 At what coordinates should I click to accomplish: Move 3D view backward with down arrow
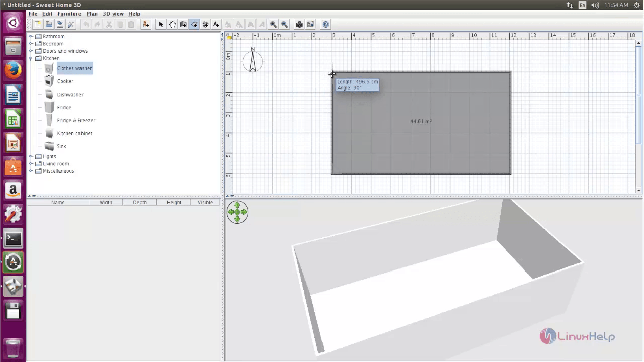[237, 219]
